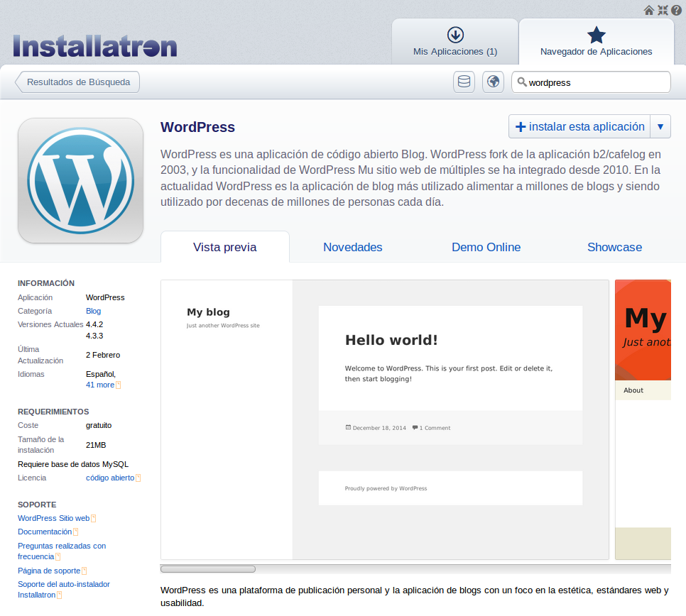Click the globe language icon button
The height and width of the screenshot is (616, 686).
[x=493, y=82]
